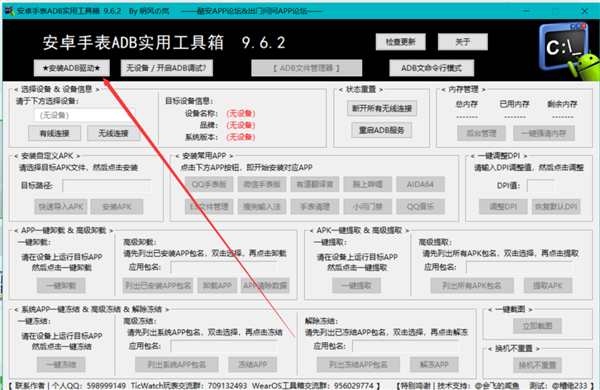600x390 pixels.
Task: Click the 总内存 label
Action: (466, 104)
